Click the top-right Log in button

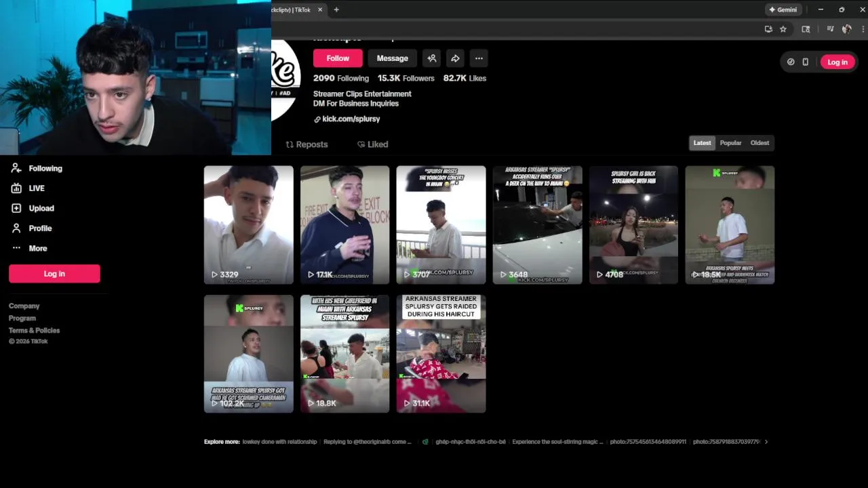(837, 62)
